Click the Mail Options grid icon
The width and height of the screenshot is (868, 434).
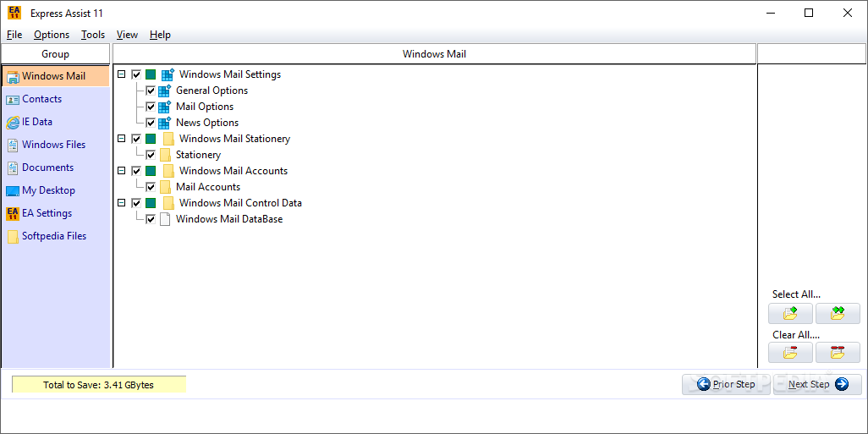[x=164, y=107]
